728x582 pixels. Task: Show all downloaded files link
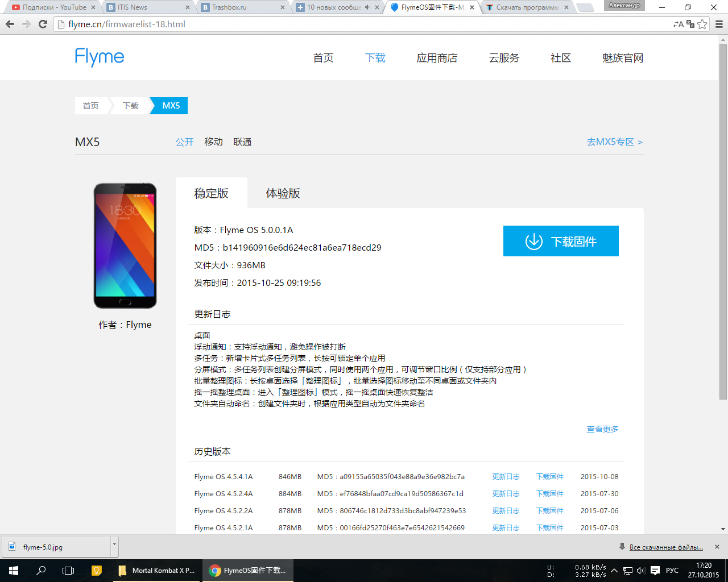pyautogui.click(x=666, y=547)
